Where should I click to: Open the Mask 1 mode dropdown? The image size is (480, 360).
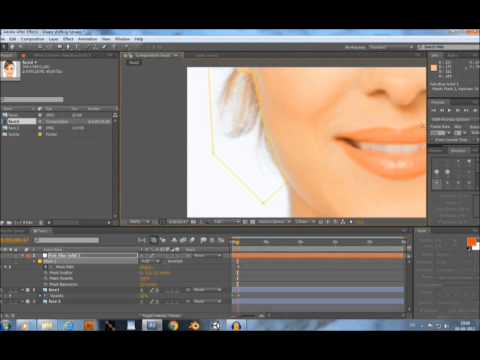tap(150, 261)
